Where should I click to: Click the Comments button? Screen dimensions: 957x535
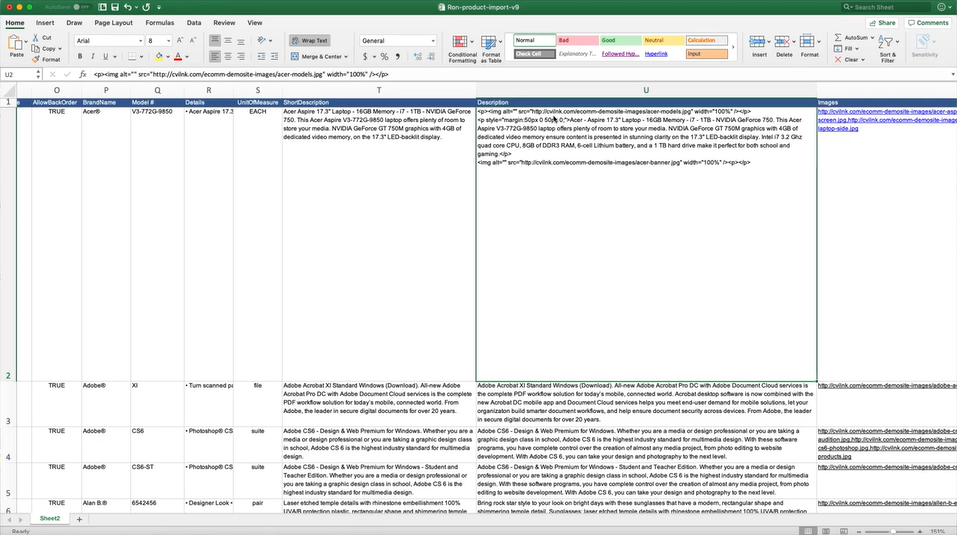click(x=928, y=23)
